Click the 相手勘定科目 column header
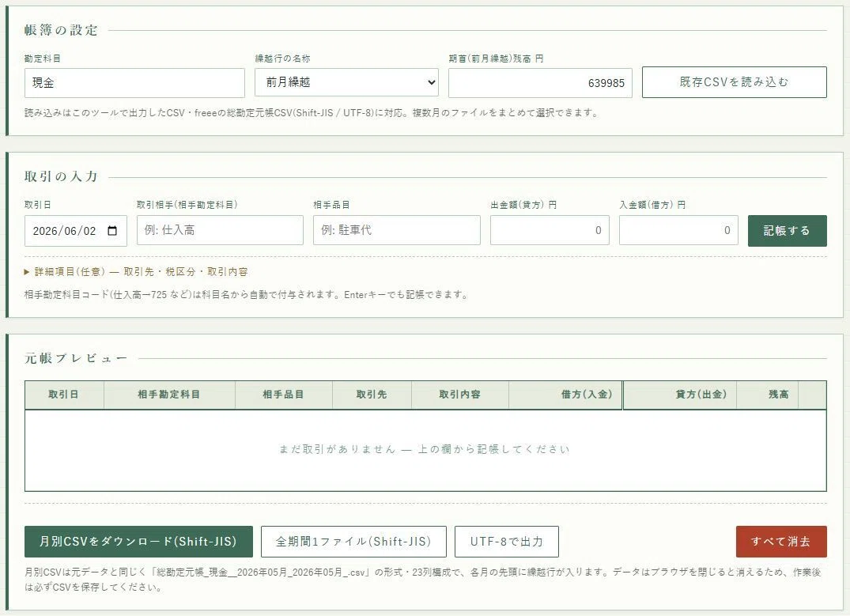 169,395
